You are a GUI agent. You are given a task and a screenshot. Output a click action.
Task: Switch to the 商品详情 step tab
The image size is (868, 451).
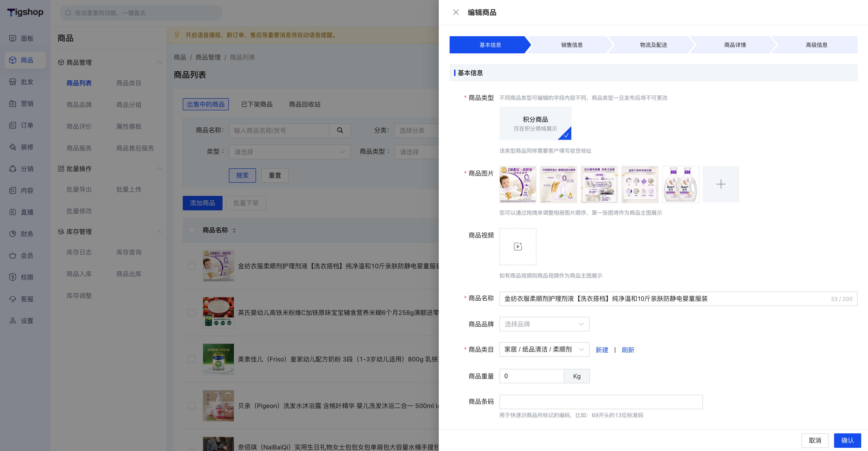(x=735, y=45)
